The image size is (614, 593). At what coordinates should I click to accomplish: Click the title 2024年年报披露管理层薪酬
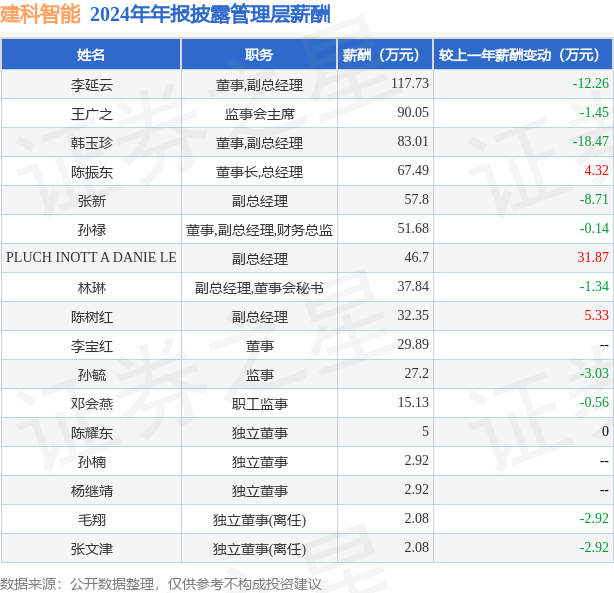click(210, 14)
